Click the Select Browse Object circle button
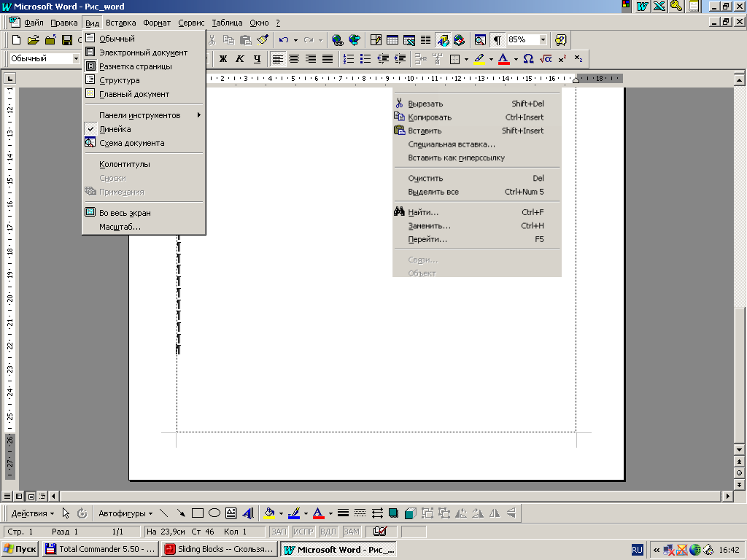 click(x=739, y=472)
